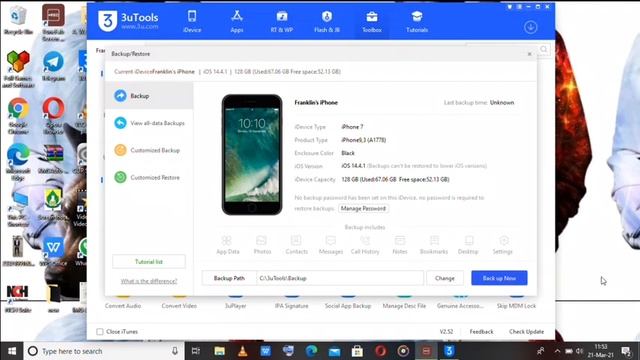
Task: Open Recycle Bin on desktop
Action: [18, 20]
